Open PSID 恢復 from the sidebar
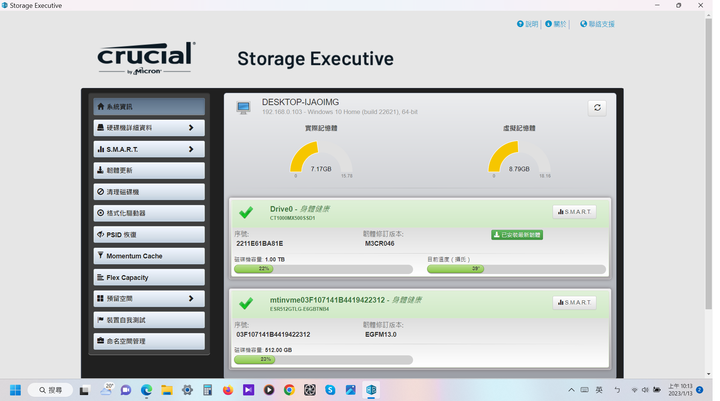This screenshot has height=401, width=720. pos(149,234)
